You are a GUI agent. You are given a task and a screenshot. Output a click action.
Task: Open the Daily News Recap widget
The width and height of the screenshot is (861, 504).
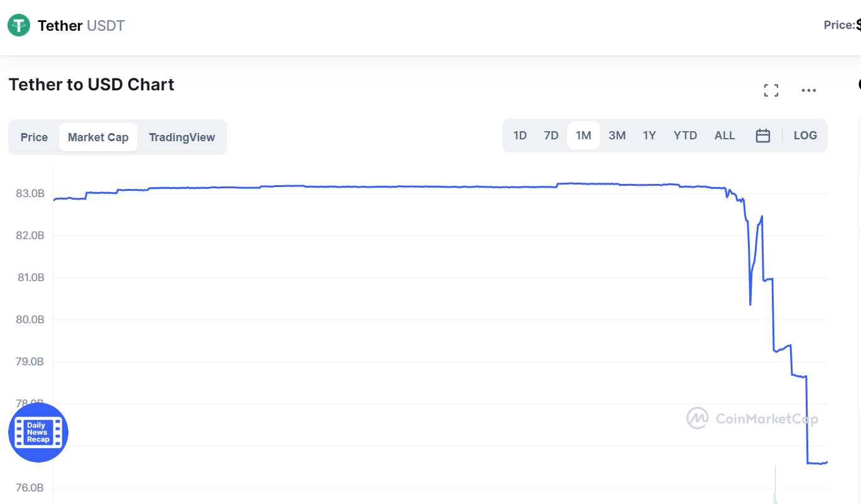point(38,432)
